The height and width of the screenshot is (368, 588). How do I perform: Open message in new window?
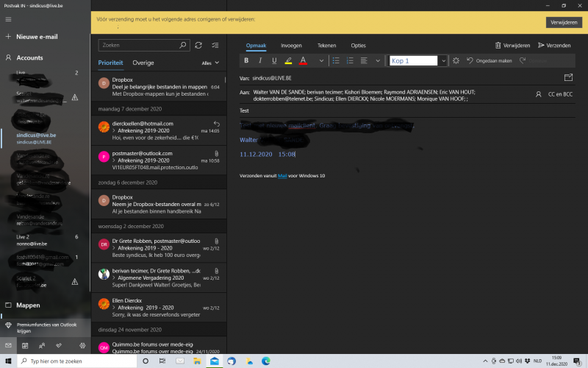coord(567,77)
